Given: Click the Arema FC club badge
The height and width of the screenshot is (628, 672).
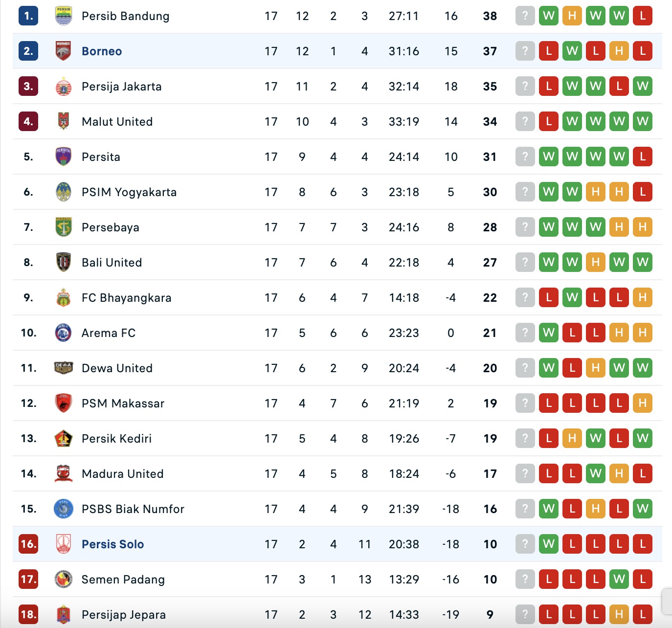Looking at the screenshot, I should coord(63,333).
